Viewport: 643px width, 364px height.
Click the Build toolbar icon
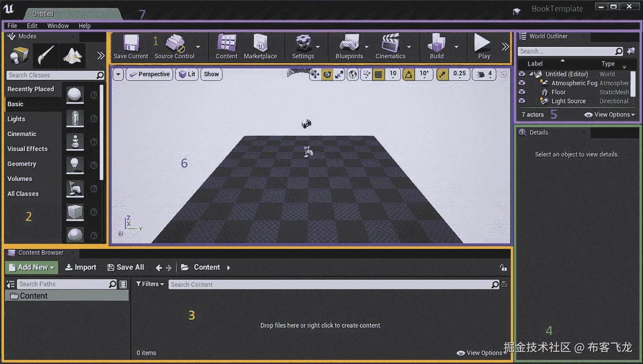(x=436, y=46)
